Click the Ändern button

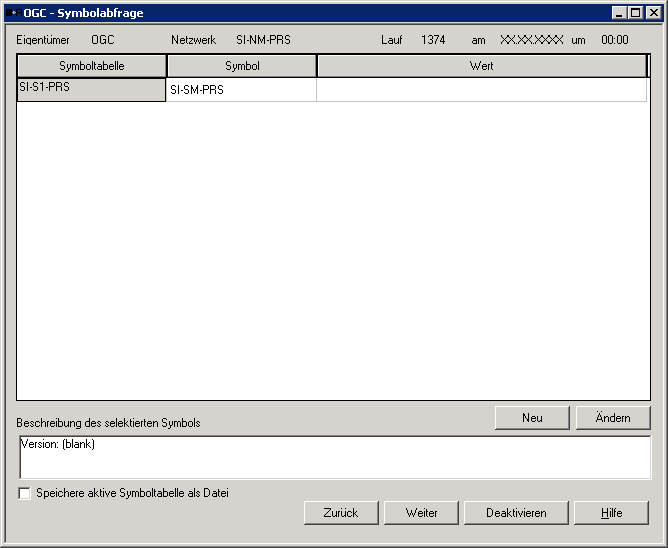pos(613,418)
